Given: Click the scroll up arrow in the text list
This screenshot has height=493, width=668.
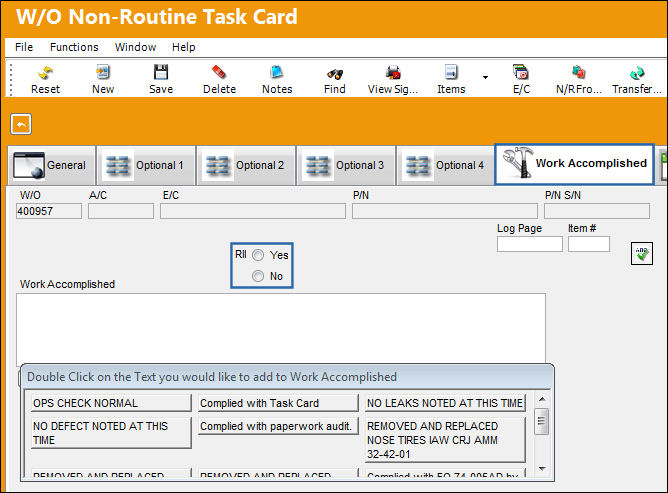Looking at the screenshot, I should click(542, 399).
